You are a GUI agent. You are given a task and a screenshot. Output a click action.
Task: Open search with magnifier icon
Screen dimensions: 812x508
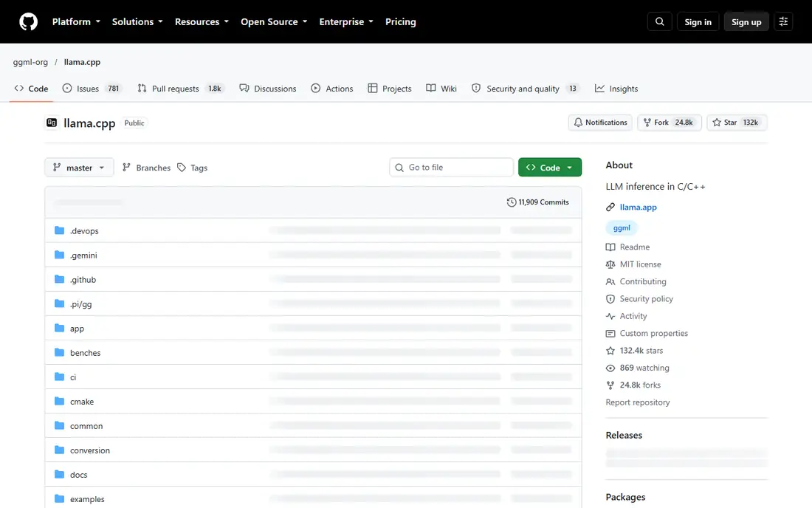(659, 21)
